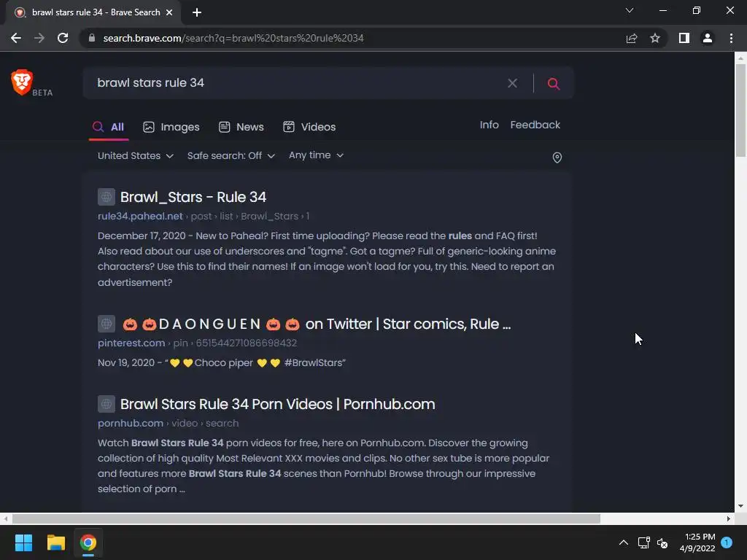
Task: Open network settings from the tray
Action: [643, 542]
